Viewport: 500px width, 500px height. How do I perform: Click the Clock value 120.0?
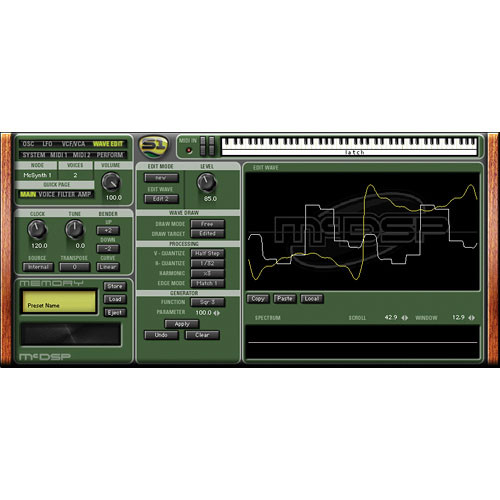[39, 246]
